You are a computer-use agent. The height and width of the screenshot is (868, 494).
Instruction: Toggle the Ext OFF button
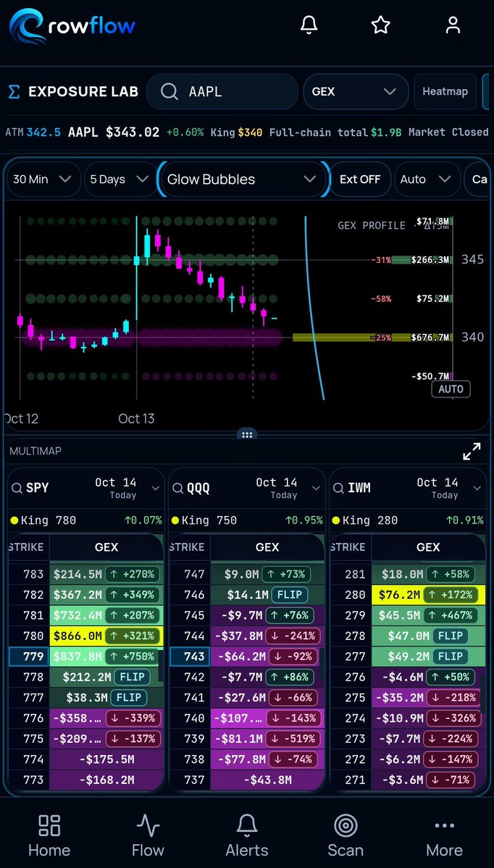[360, 180]
